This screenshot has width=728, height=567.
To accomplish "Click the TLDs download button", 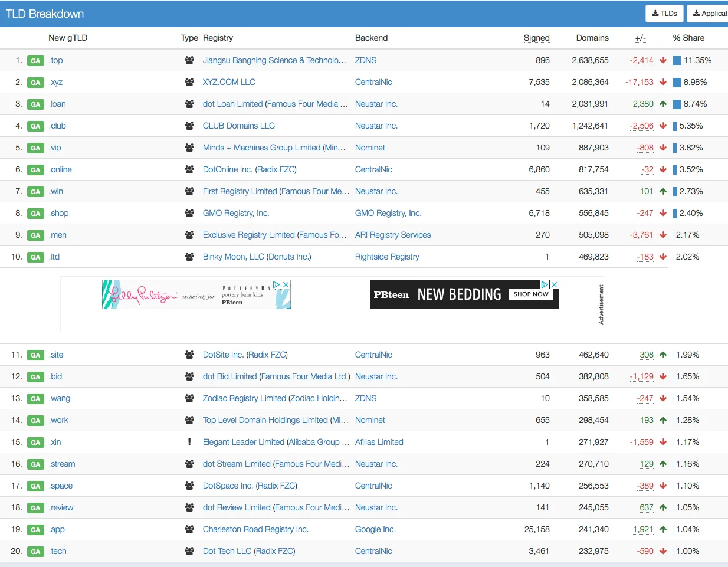I will coord(664,14).
